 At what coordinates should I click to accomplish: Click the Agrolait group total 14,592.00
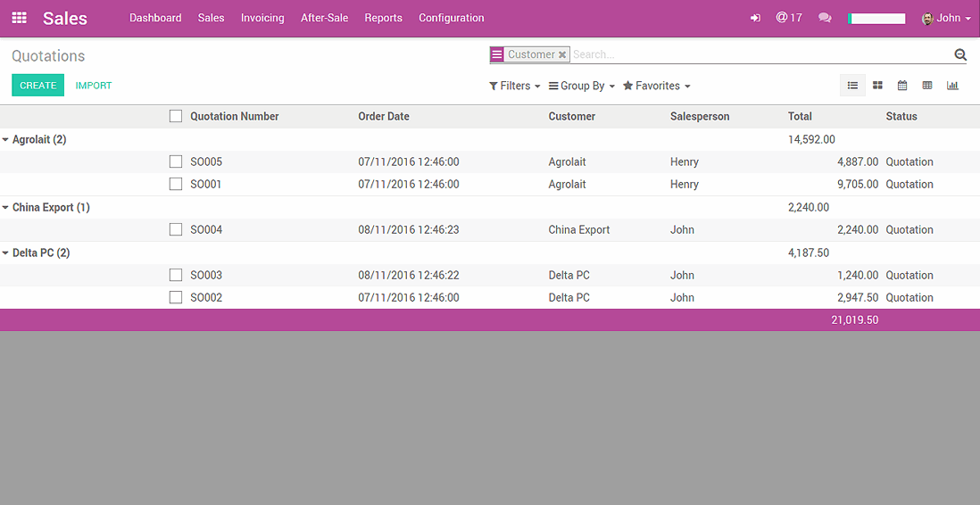(x=811, y=139)
